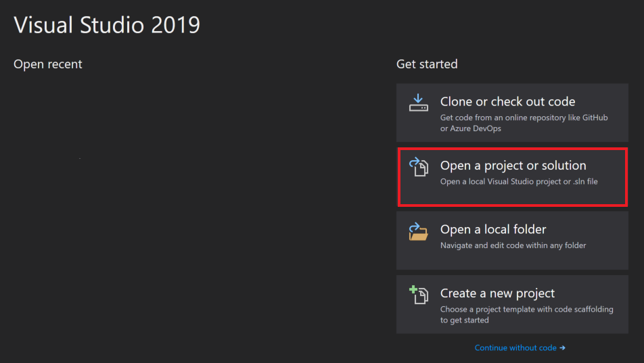Click 'Navigate and edit code within any folder' text
Screen dimensions: 644x363
click(x=513, y=245)
